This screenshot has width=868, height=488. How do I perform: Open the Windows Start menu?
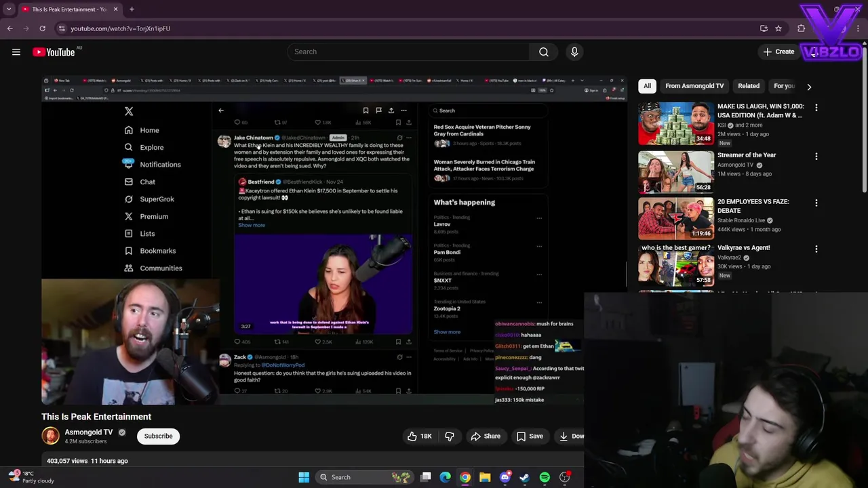click(304, 477)
